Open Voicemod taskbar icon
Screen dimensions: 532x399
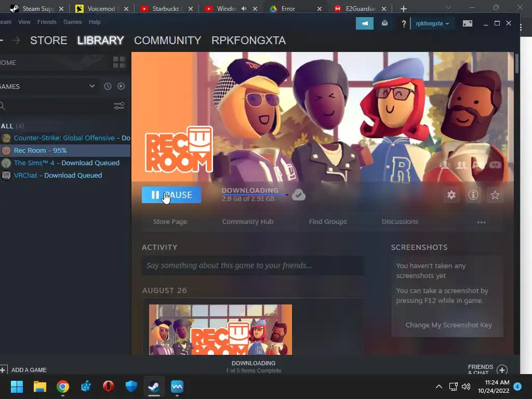(177, 387)
